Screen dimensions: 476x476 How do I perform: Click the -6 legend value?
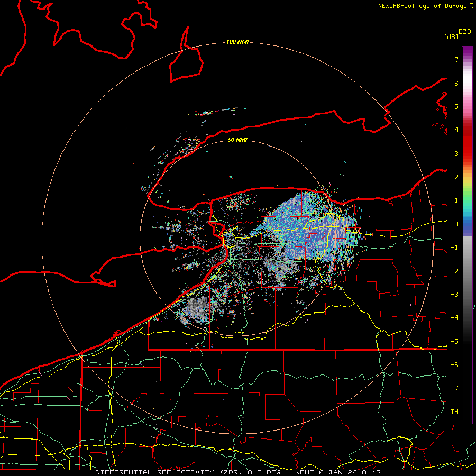pos(454,365)
